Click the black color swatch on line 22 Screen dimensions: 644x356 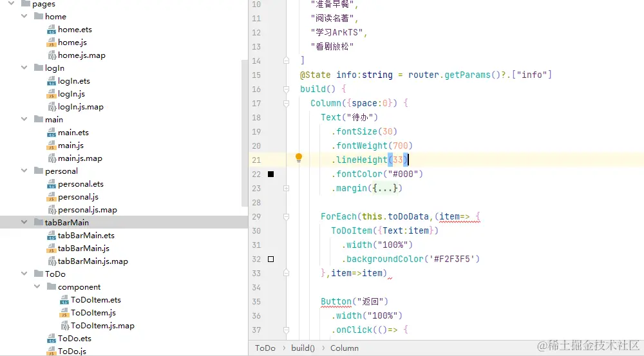coord(270,174)
